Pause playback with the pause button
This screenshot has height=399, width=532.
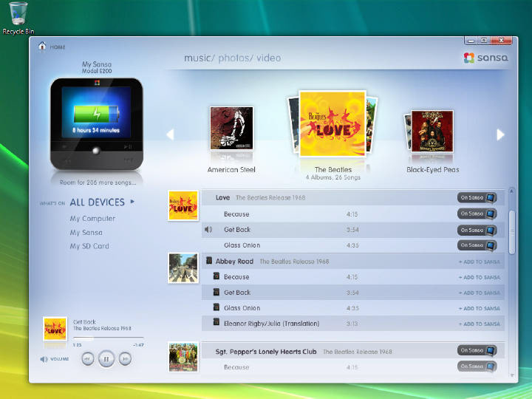point(106,359)
